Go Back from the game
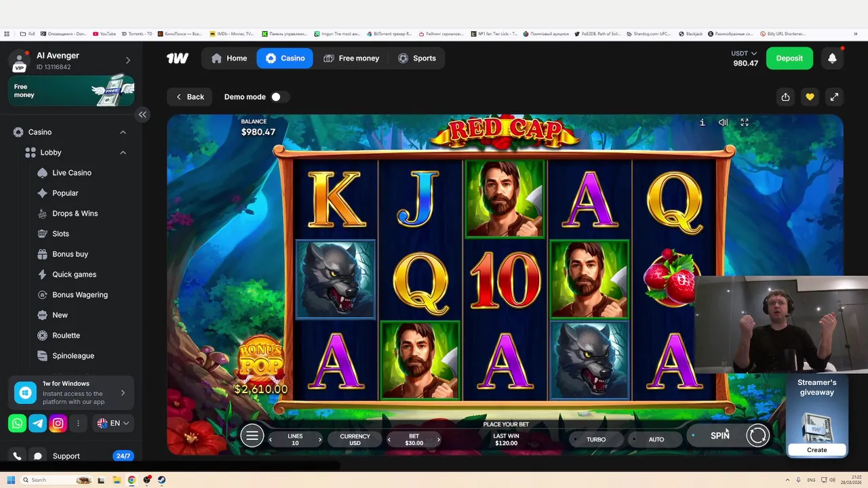Viewport: 868px width, 488px height. pos(190,97)
